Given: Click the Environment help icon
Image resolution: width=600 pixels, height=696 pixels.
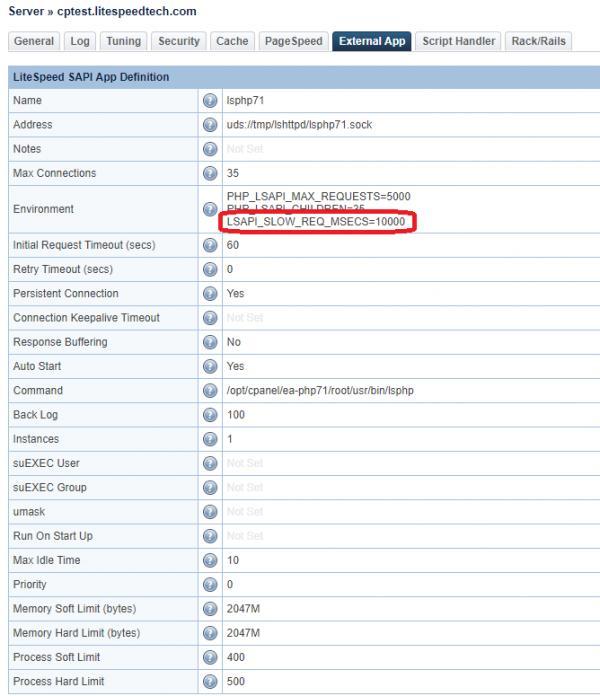Looking at the screenshot, I should pos(210,209).
